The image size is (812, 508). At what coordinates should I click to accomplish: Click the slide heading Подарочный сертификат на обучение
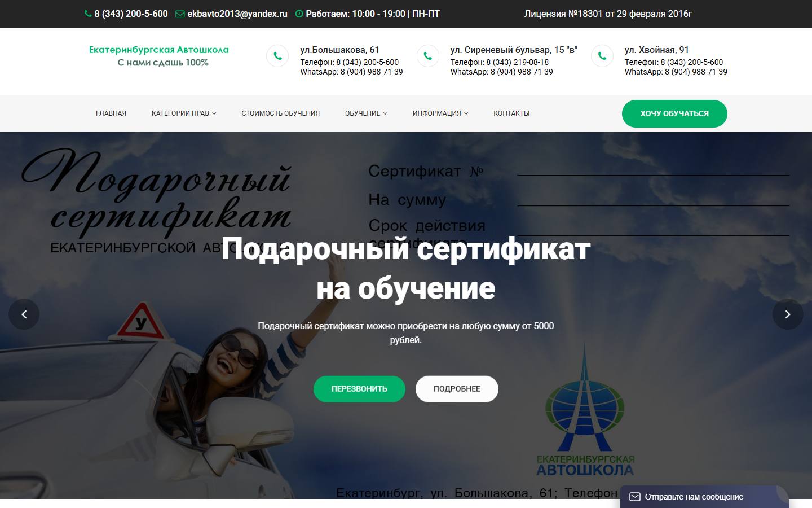tap(406, 268)
